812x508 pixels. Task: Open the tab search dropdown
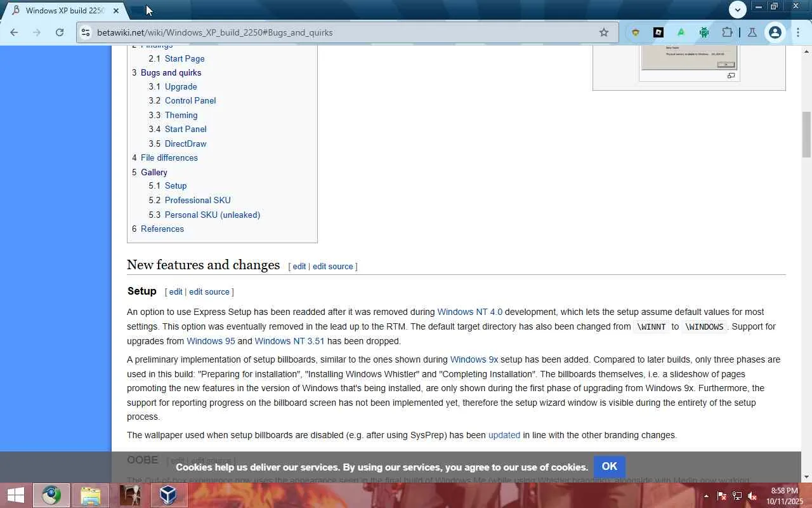click(x=737, y=10)
